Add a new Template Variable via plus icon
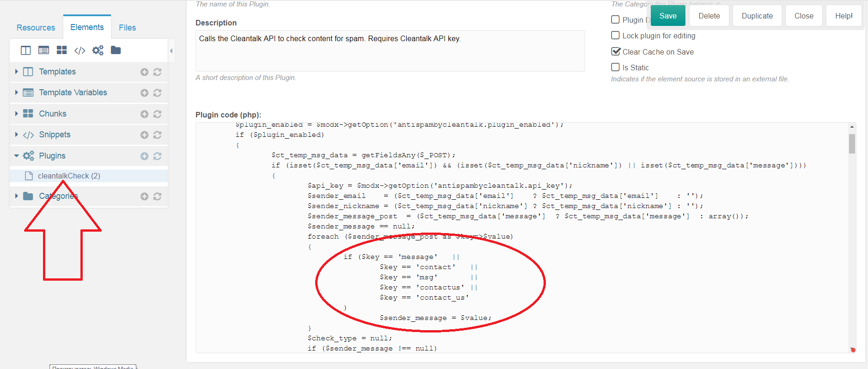This screenshot has width=868, height=369. click(144, 93)
